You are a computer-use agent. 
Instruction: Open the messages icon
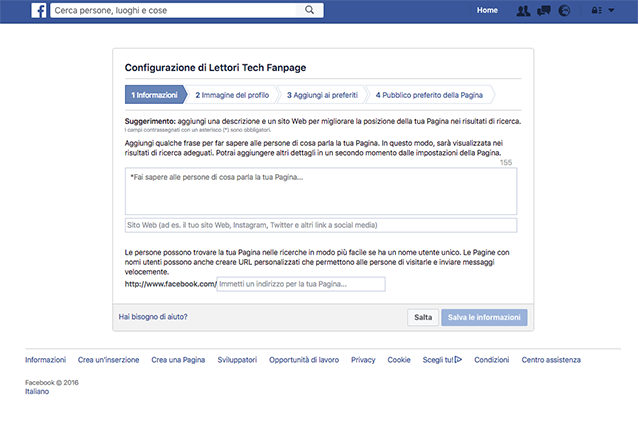pos(544,11)
